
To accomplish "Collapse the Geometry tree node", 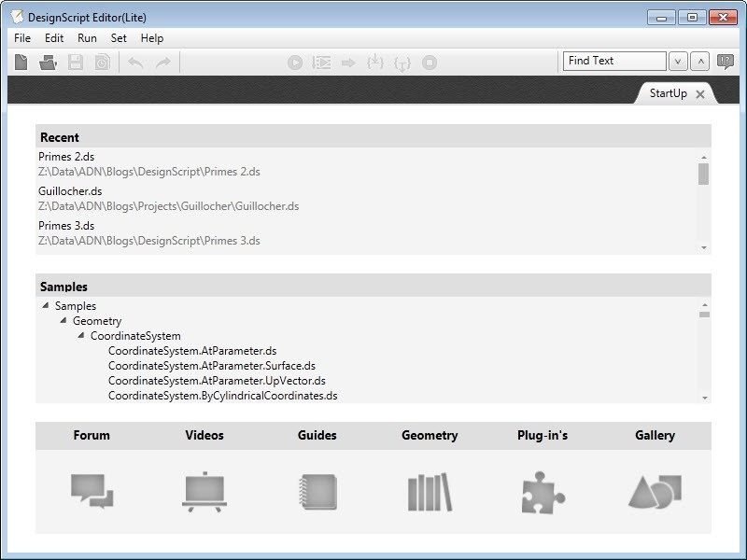I will tap(63, 320).
